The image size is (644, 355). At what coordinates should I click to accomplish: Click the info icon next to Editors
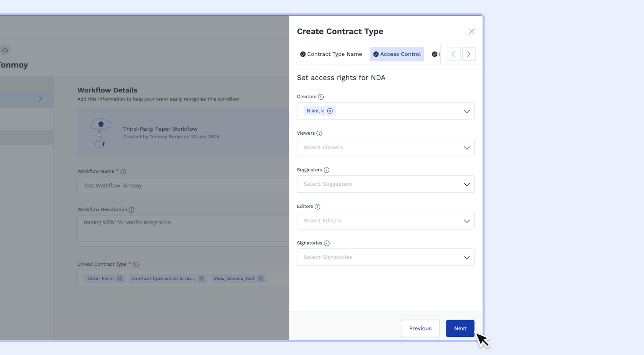click(318, 207)
